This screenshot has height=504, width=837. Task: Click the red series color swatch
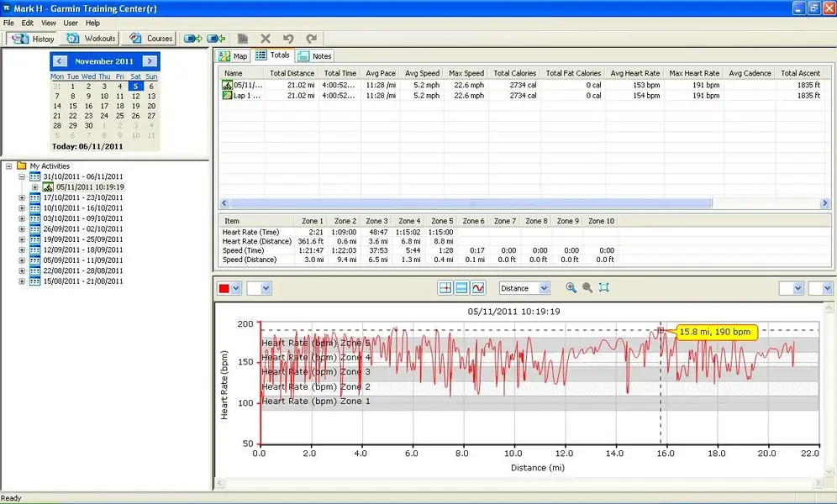(224, 288)
